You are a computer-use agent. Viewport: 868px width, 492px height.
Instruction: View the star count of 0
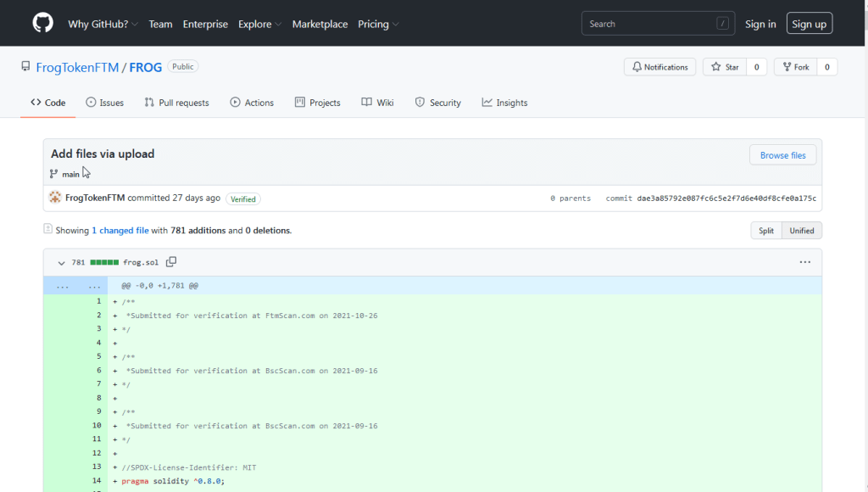point(756,67)
